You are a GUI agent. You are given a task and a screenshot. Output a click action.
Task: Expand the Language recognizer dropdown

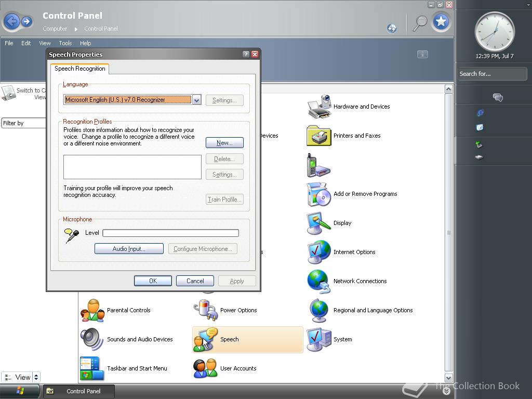[x=197, y=100]
